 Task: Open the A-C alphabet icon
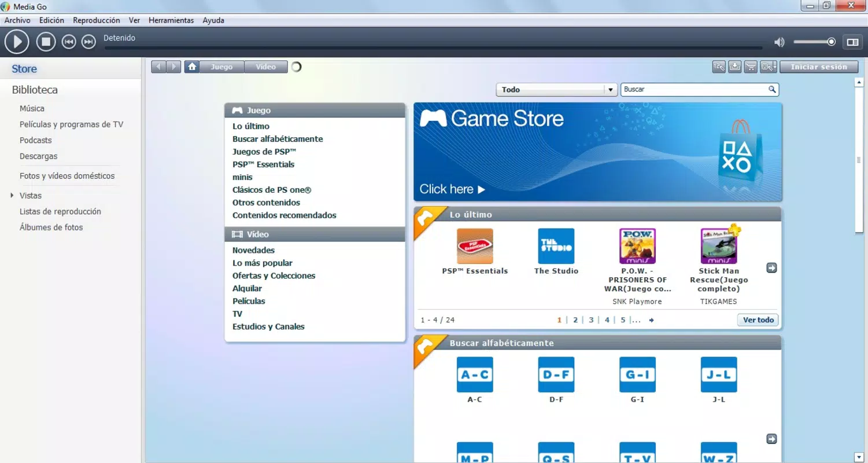click(x=475, y=374)
